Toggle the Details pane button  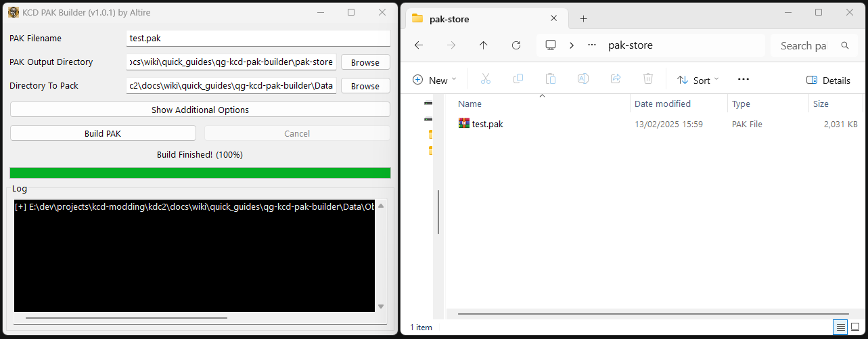point(828,80)
